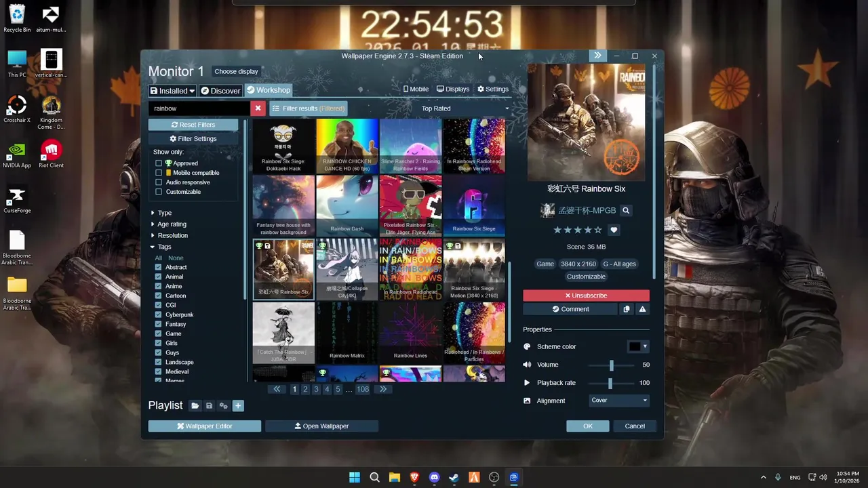Show hidden system tray icons

pyautogui.click(x=763, y=477)
